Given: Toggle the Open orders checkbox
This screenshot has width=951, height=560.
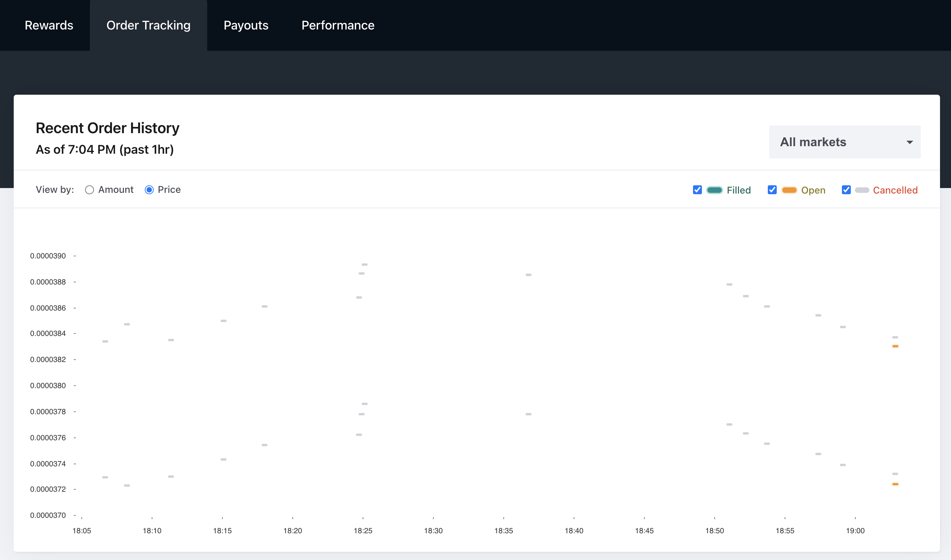Looking at the screenshot, I should coord(772,190).
